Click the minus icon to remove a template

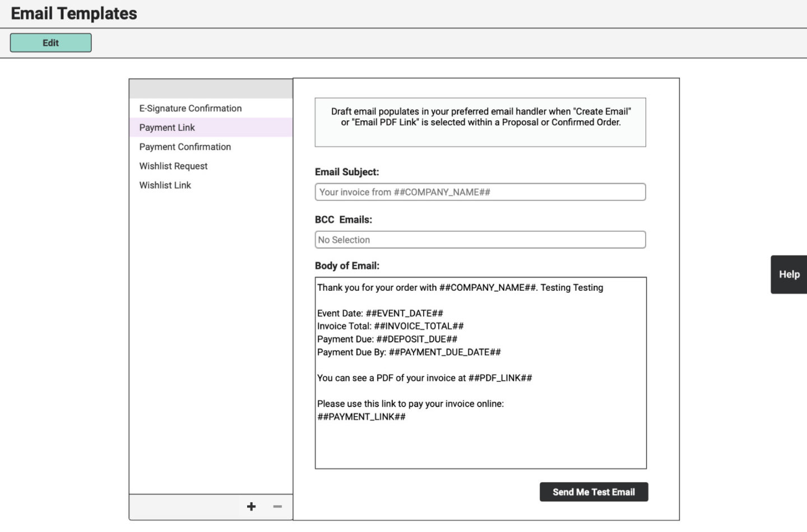(276, 506)
